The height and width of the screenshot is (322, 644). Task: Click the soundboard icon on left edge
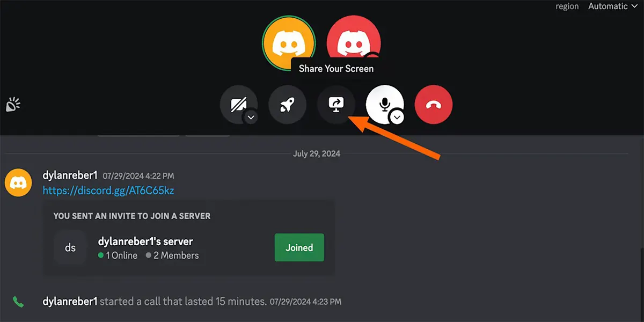pyautogui.click(x=12, y=105)
